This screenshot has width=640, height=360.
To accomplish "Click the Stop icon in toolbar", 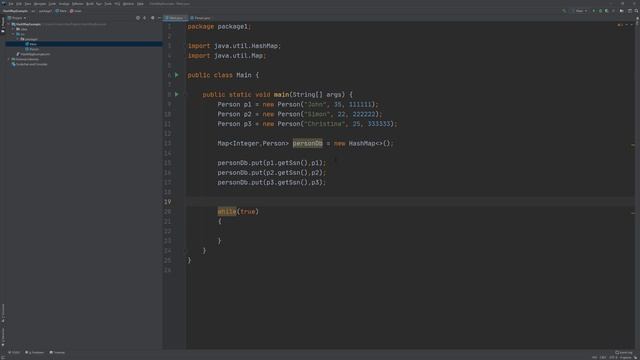I will 613,11.
